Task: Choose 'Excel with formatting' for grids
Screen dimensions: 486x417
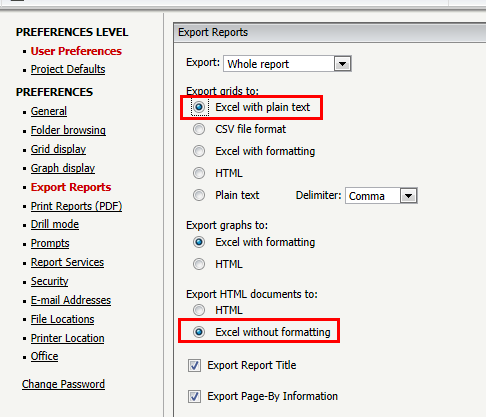Action: [199, 151]
